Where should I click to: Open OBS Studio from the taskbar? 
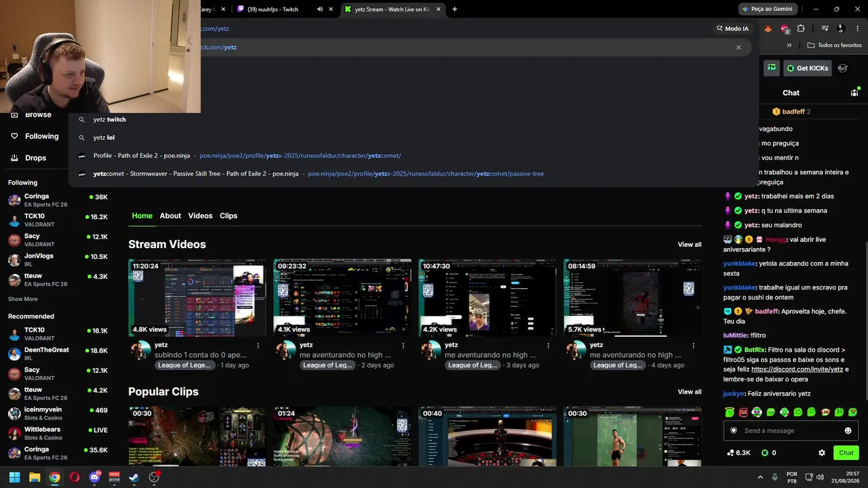point(155,477)
